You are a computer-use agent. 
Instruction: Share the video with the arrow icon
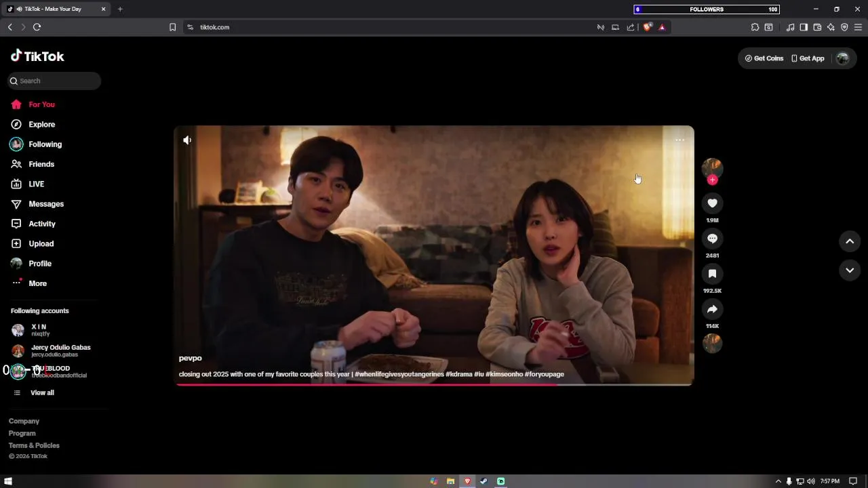pos(712,309)
